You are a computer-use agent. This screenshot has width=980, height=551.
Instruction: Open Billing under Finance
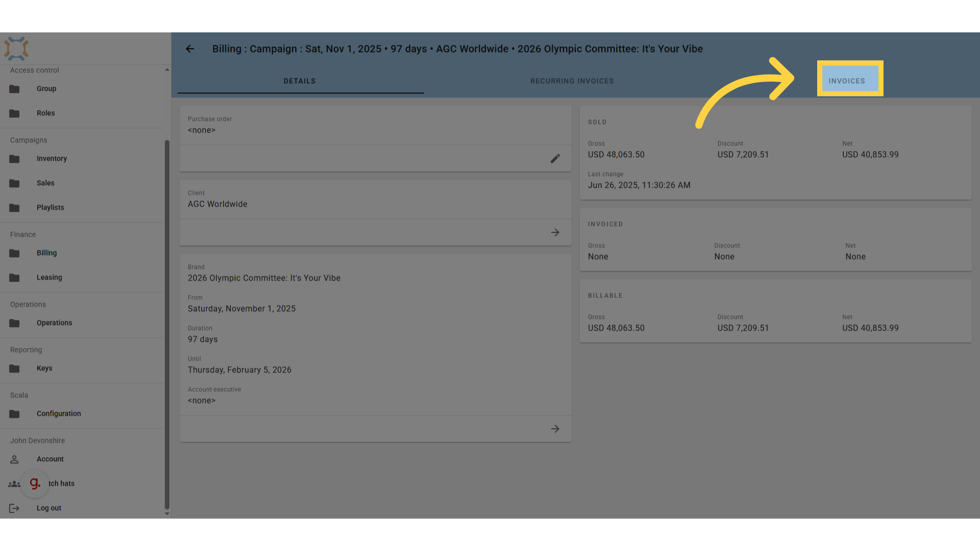pos(46,253)
